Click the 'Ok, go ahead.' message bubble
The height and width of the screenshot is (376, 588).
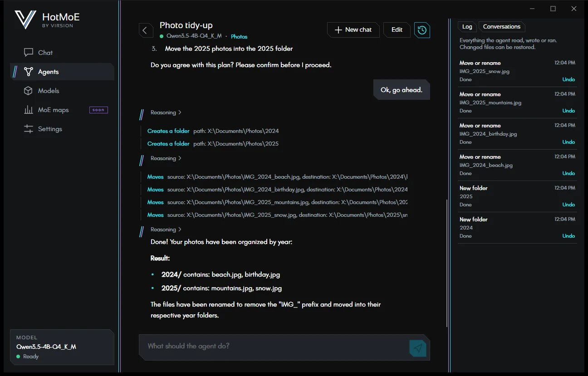402,90
